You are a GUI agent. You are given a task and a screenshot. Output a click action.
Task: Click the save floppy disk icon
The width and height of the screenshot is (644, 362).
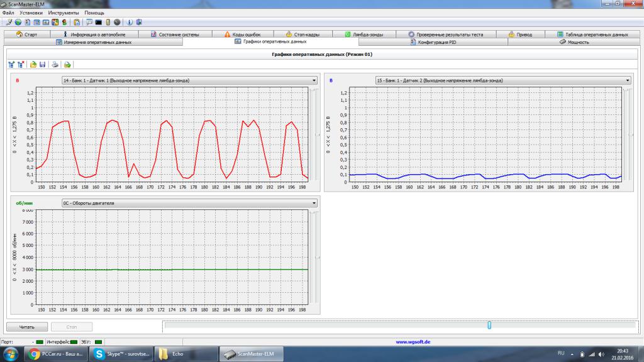tap(42, 64)
